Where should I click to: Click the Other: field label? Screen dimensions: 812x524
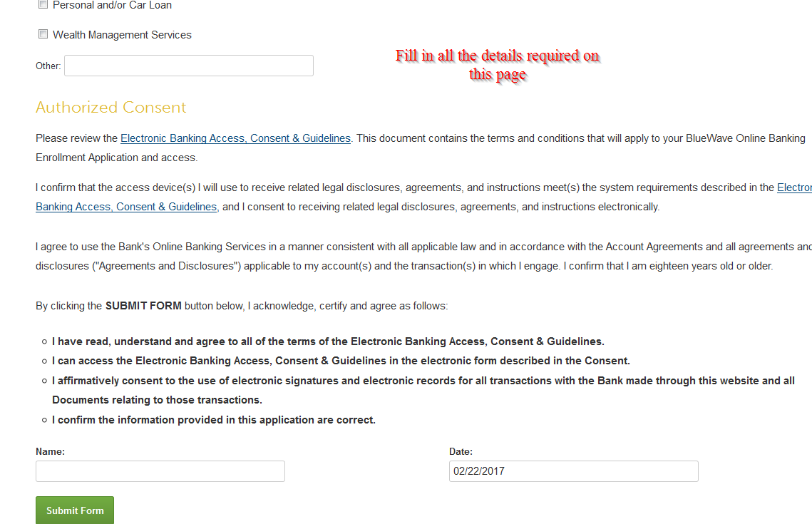coord(48,66)
